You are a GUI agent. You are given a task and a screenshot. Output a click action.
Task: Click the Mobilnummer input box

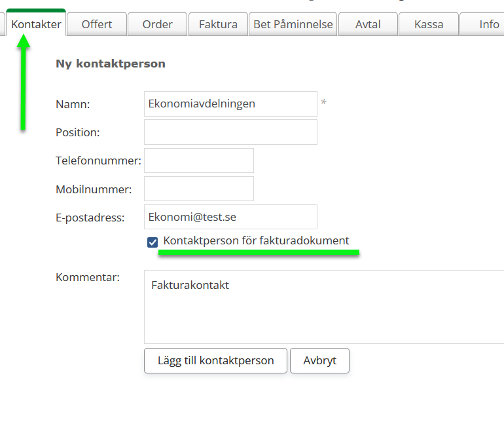[198, 189]
